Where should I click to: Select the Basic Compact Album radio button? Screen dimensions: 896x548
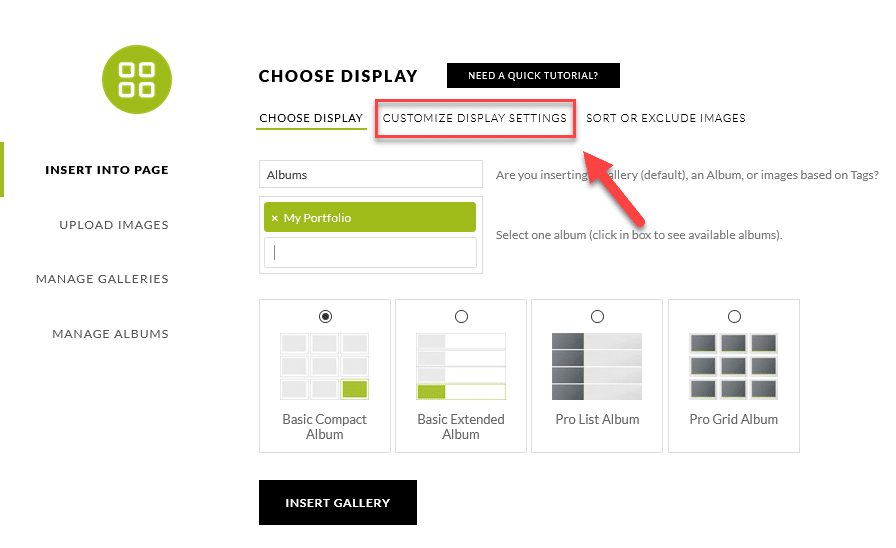pos(325,317)
